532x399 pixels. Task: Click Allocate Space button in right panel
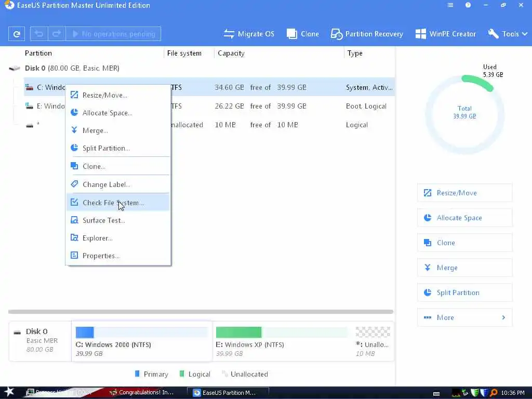(464, 218)
